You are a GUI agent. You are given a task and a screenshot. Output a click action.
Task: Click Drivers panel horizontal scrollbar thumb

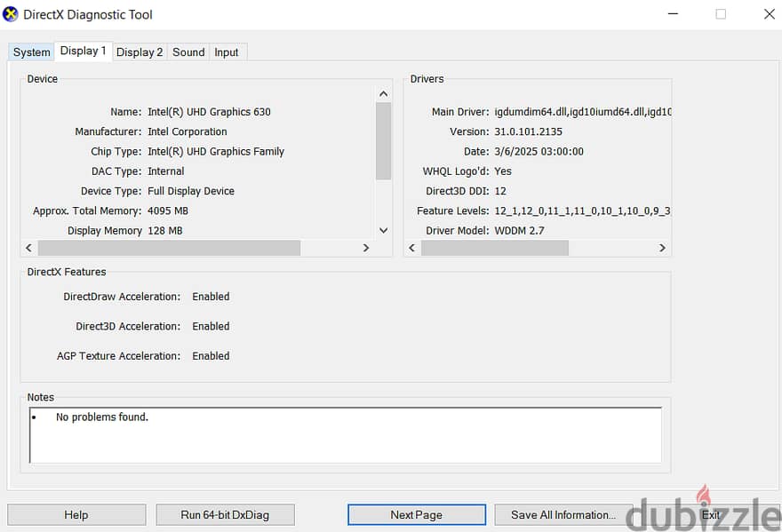pyautogui.click(x=495, y=248)
